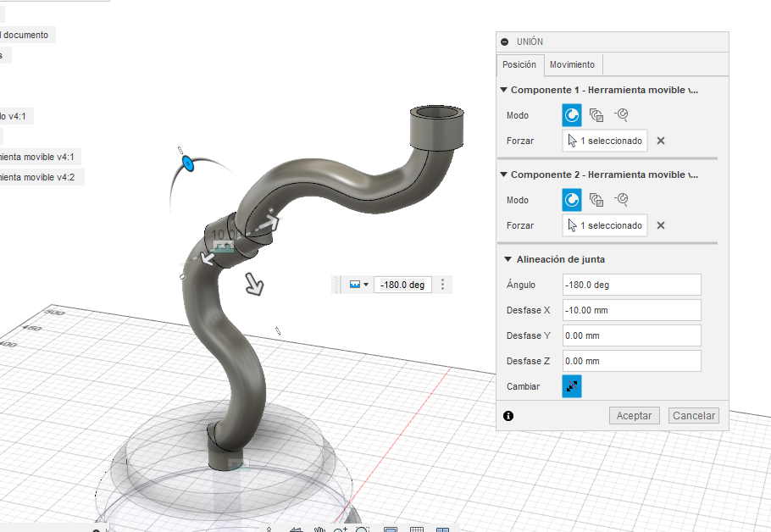
Task: Click the 'Componente 2 - Herramienta movible' heading
Action: tap(604, 175)
